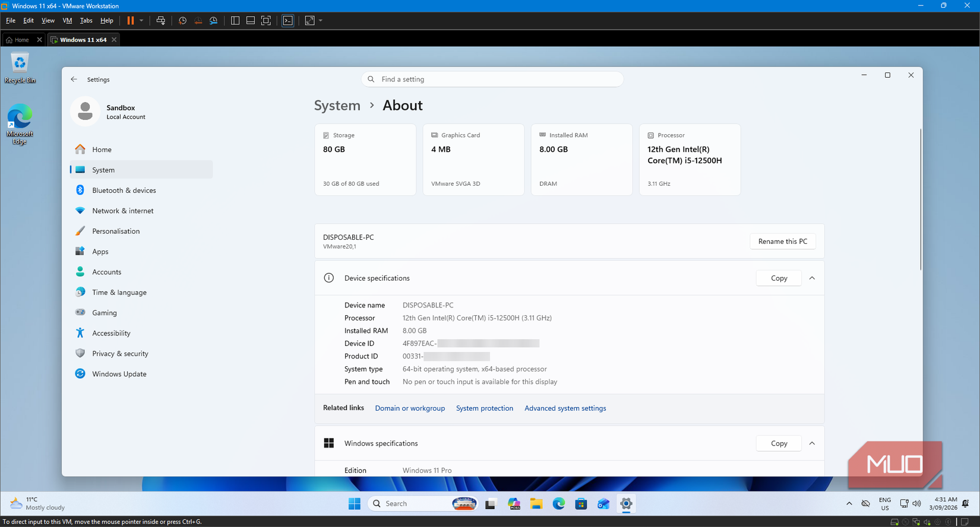Open the VMware View menu
The image size is (980, 527).
pos(48,21)
